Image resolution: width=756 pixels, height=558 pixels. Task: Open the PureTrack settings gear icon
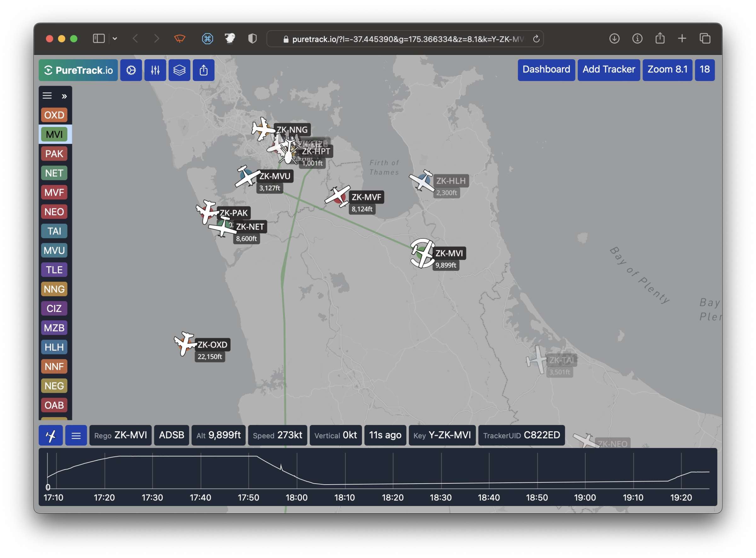[131, 70]
